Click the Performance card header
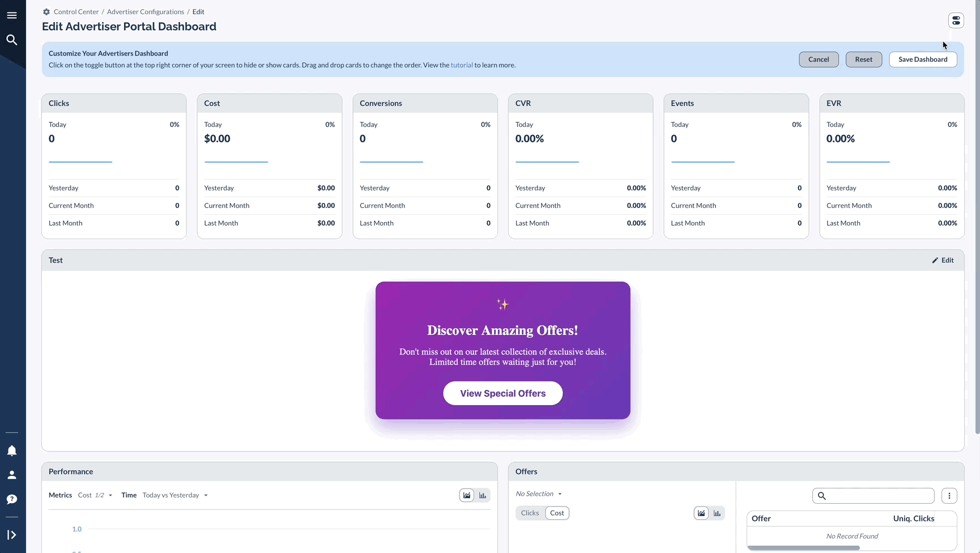The width and height of the screenshot is (980, 553). coord(270,471)
